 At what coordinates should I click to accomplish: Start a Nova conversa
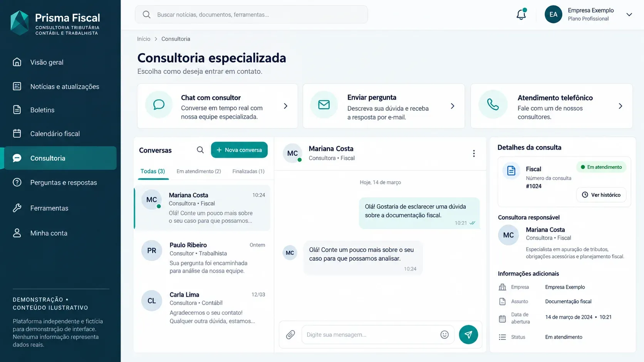tap(239, 150)
